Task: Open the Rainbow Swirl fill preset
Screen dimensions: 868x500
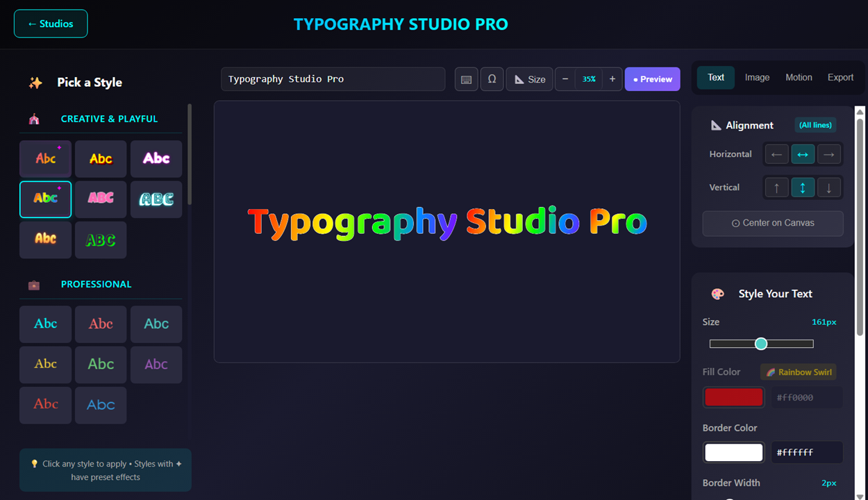Action: pyautogui.click(x=798, y=372)
